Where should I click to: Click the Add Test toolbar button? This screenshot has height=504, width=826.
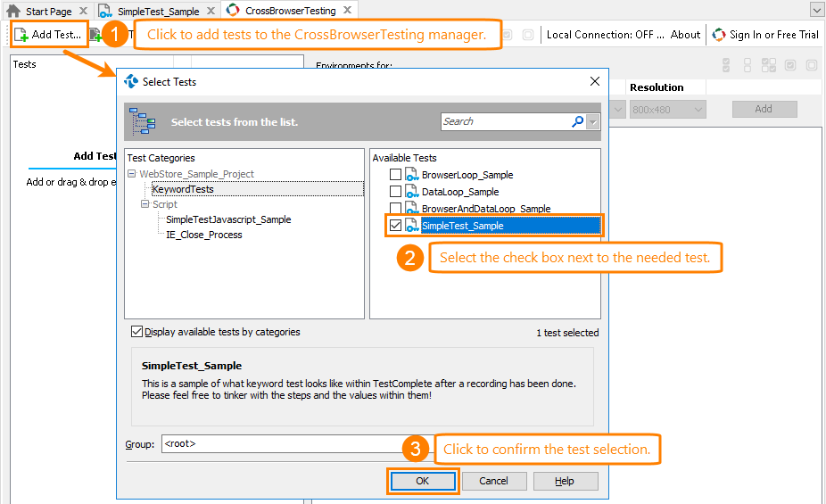[48, 35]
